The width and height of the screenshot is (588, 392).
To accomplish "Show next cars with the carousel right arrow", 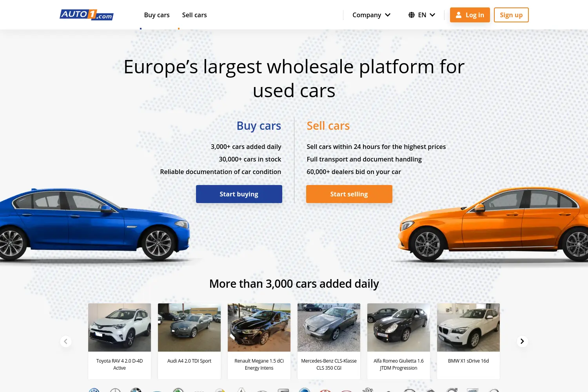I will [522, 341].
